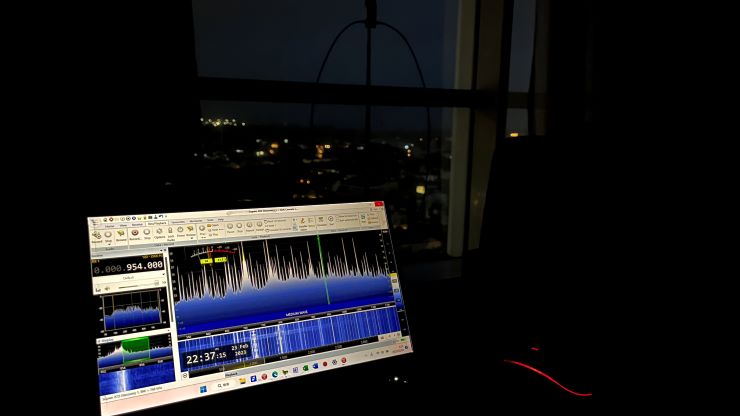Click the green tuning marker in the spectrum
Image resolution: width=740 pixels, height=416 pixels.
[x=323, y=270]
